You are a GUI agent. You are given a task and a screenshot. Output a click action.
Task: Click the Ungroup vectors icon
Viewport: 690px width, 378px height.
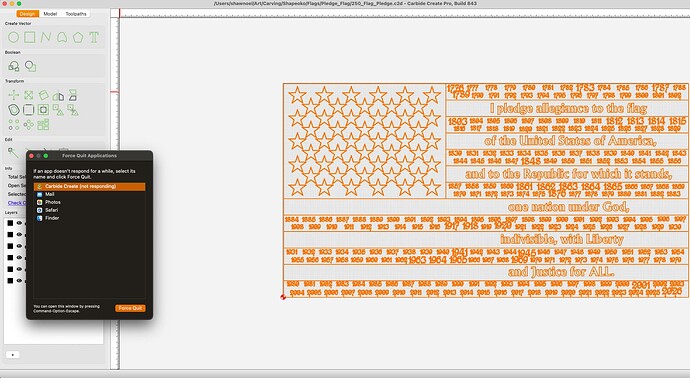pos(73,110)
